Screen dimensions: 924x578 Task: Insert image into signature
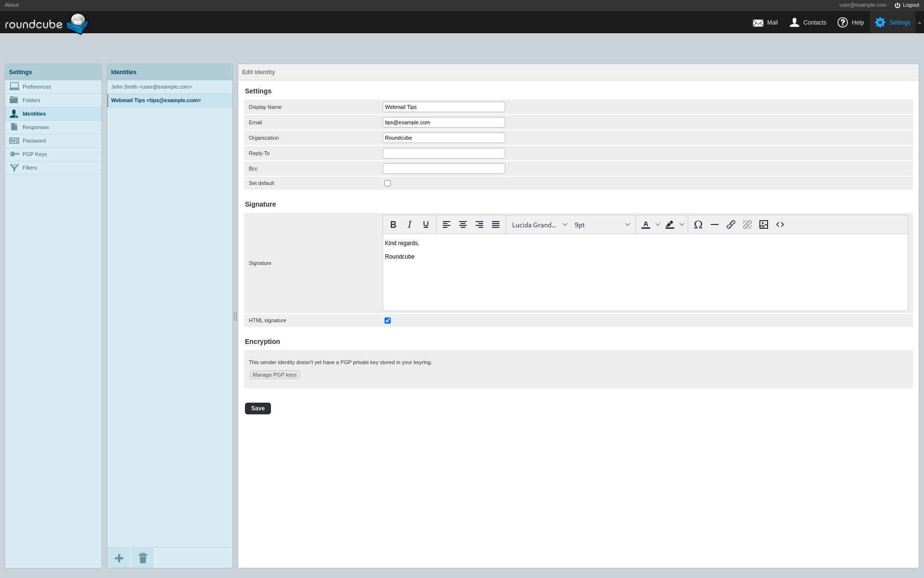click(x=764, y=224)
